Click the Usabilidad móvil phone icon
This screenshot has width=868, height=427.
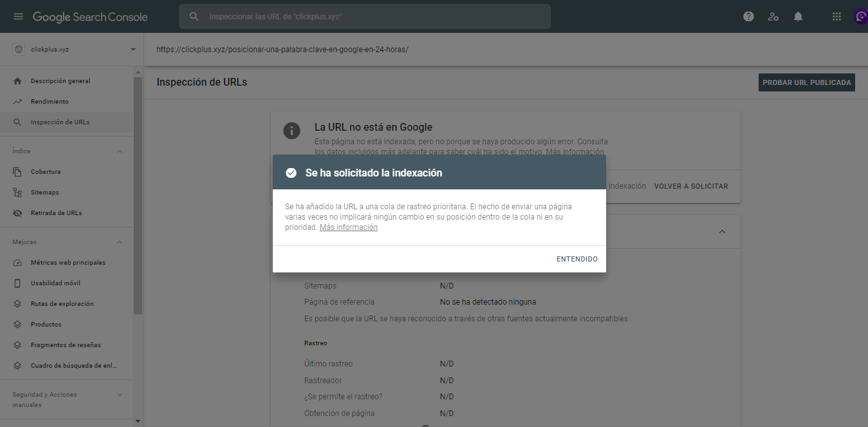point(17,283)
